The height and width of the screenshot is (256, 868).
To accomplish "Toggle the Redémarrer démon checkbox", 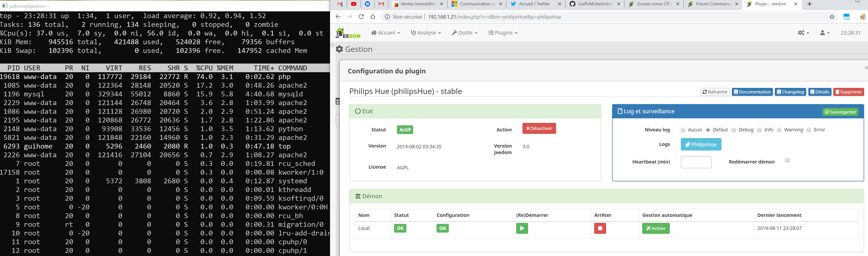I will pyautogui.click(x=787, y=160).
